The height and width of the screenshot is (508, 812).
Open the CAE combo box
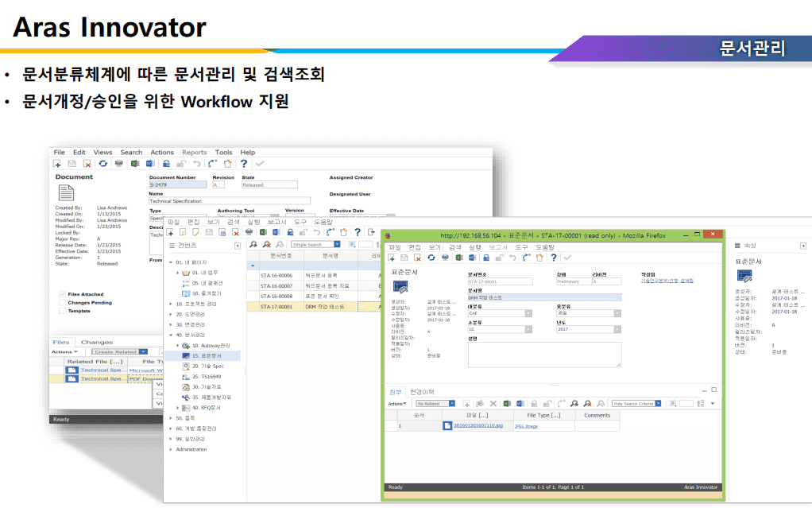pos(528,313)
